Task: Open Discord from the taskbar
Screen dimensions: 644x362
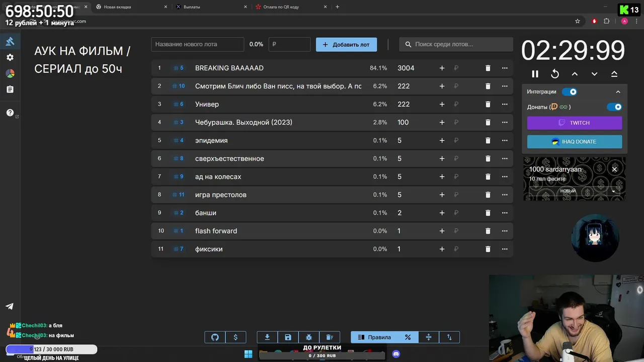Action: pyautogui.click(x=396, y=354)
